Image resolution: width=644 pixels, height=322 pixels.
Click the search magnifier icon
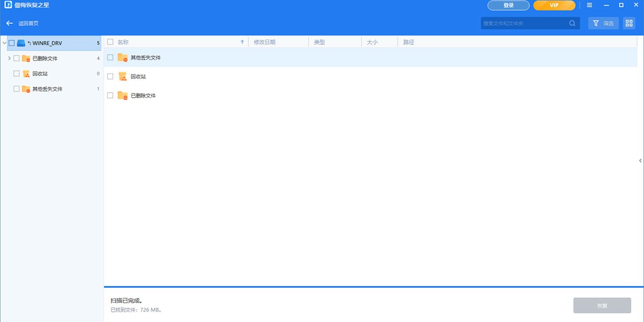573,24
